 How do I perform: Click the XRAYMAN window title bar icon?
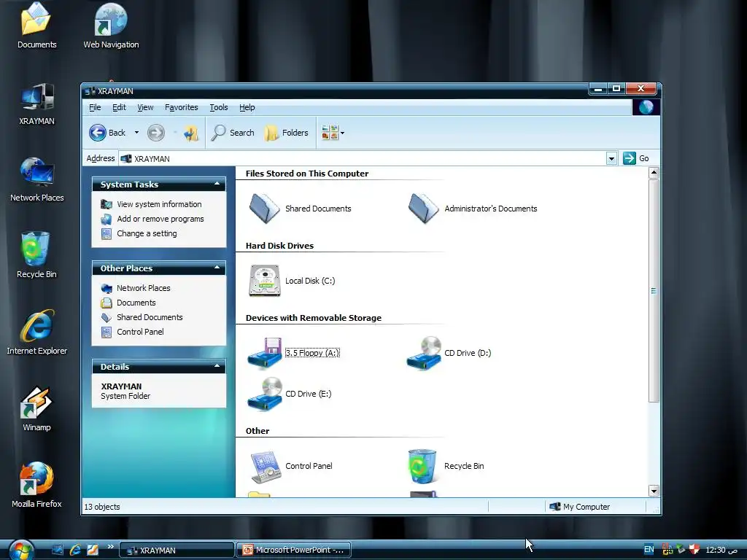pos(90,91)
